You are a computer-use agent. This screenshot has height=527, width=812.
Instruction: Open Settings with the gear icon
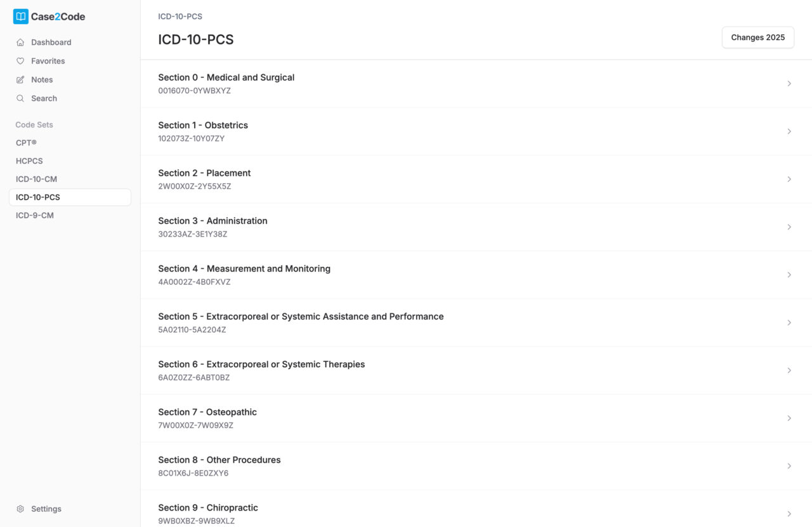pyautogui.click(x=21, y=509)
